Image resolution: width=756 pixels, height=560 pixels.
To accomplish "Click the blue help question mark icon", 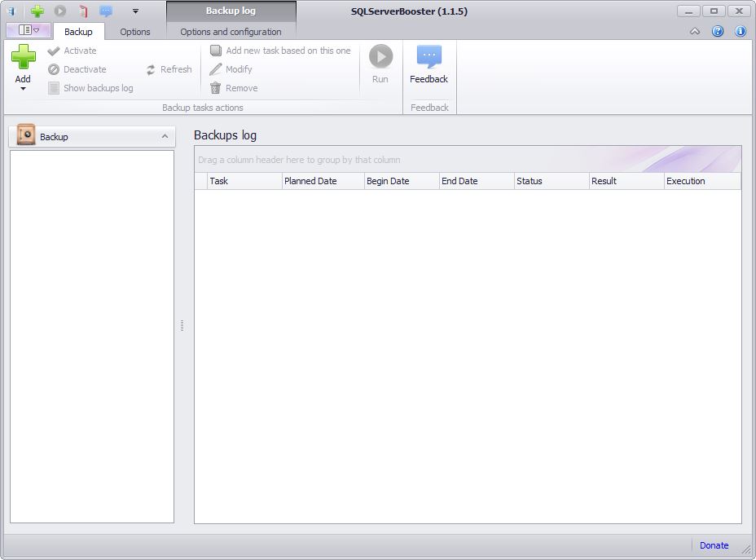I will [x=718, y=31].
